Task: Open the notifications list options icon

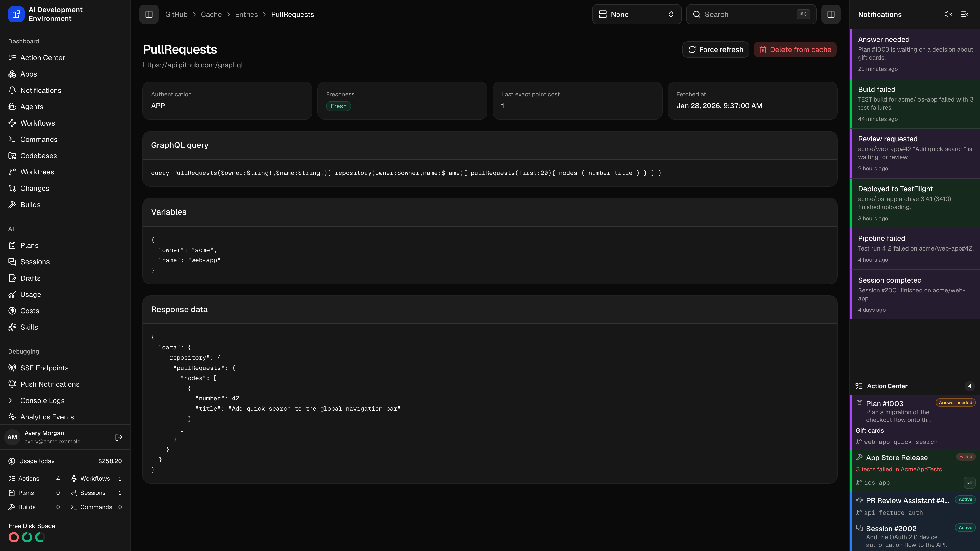Action: (x=964, y=15)
